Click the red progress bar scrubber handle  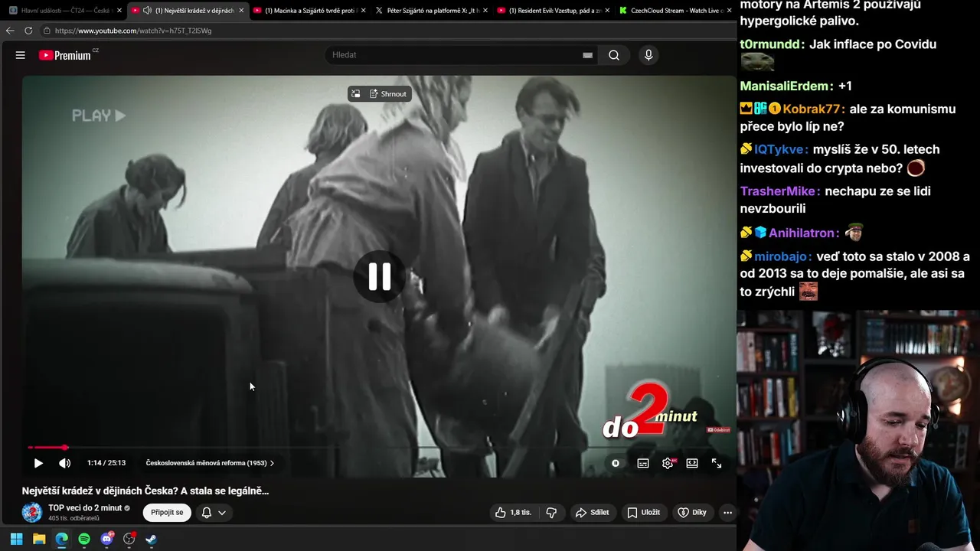click(x=65, y=448)
